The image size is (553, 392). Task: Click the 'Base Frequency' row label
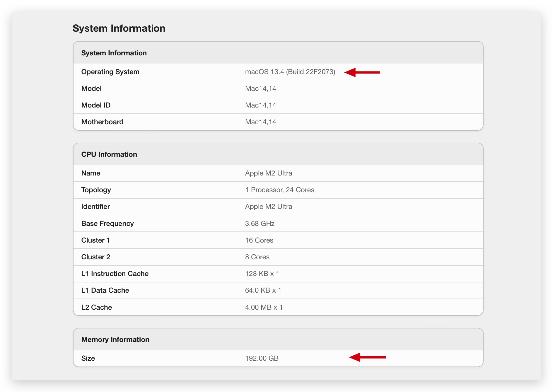[107, 224]
